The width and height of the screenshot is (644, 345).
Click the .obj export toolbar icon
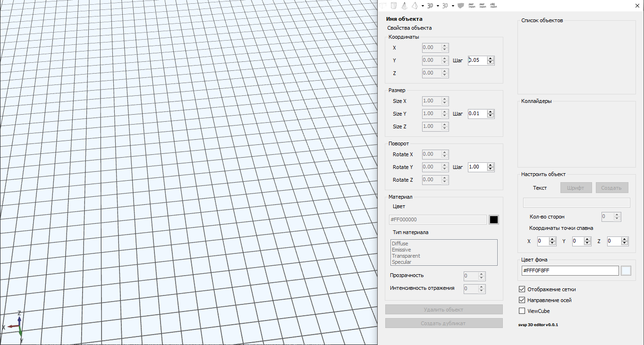[493, 5]
